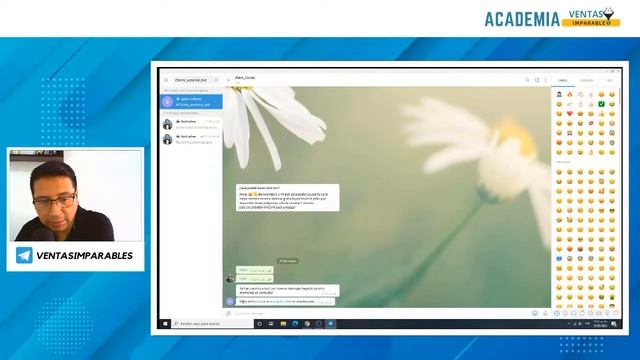The height and width of the screenshot is (360, 640).
Task: Insert the blue cold face emoji
Action: (559, 259)
